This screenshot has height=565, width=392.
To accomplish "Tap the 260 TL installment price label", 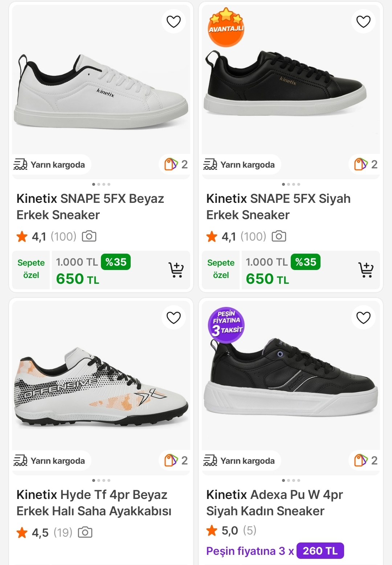I will 320,551.
